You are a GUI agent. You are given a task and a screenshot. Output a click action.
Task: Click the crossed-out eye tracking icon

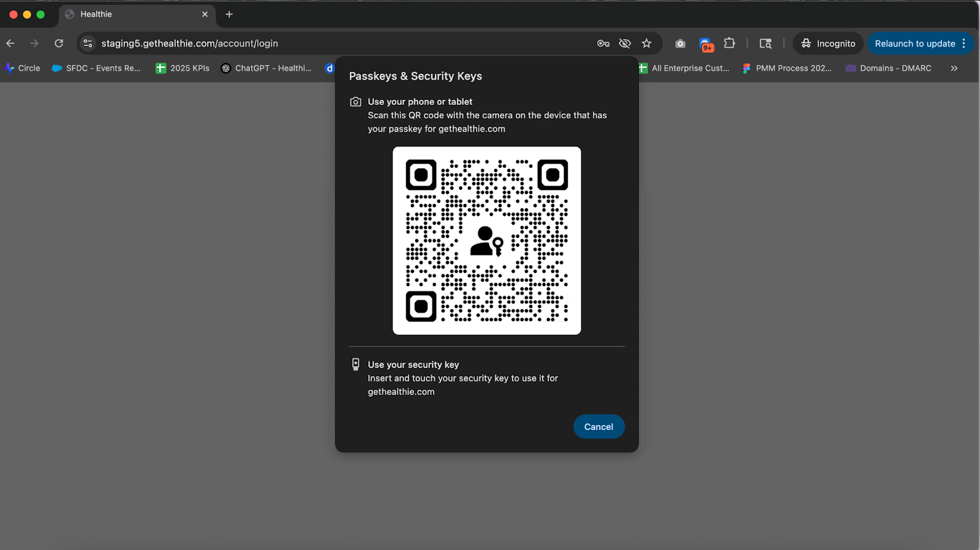(x=625, y=43)
